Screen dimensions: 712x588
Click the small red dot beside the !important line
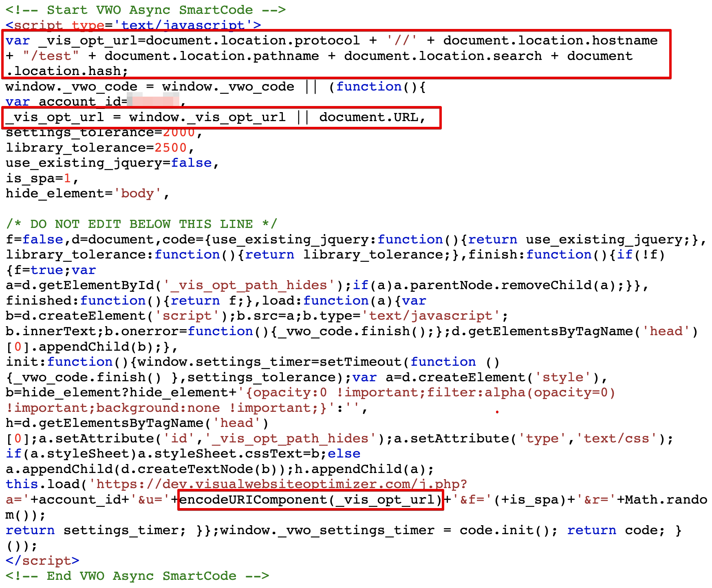pyautogui.click(x=497, y=411)
